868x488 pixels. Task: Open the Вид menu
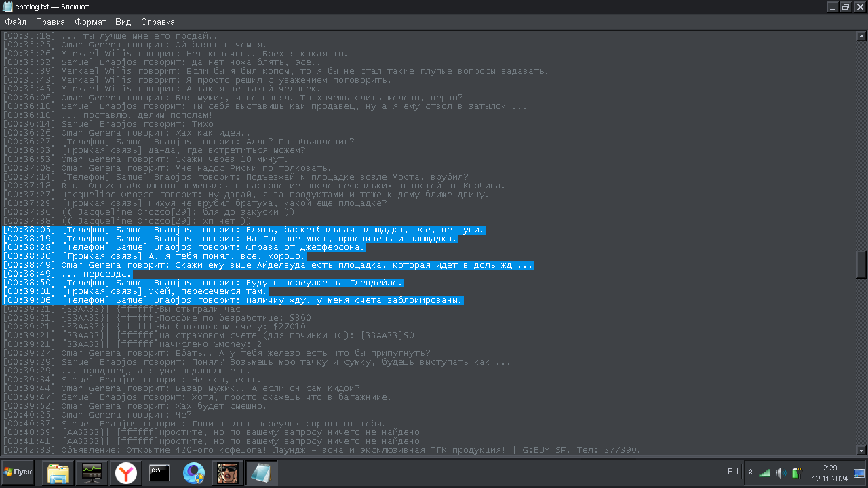point(123,22)
